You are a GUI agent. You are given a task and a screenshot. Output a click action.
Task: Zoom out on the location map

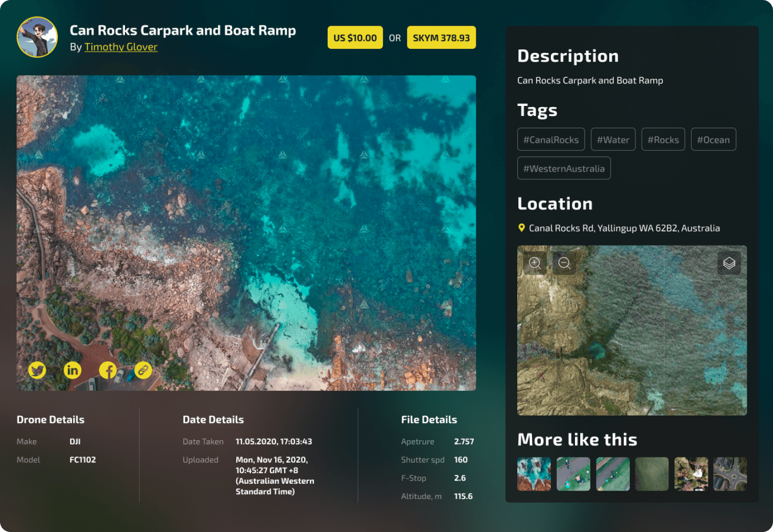coord(564,263)
